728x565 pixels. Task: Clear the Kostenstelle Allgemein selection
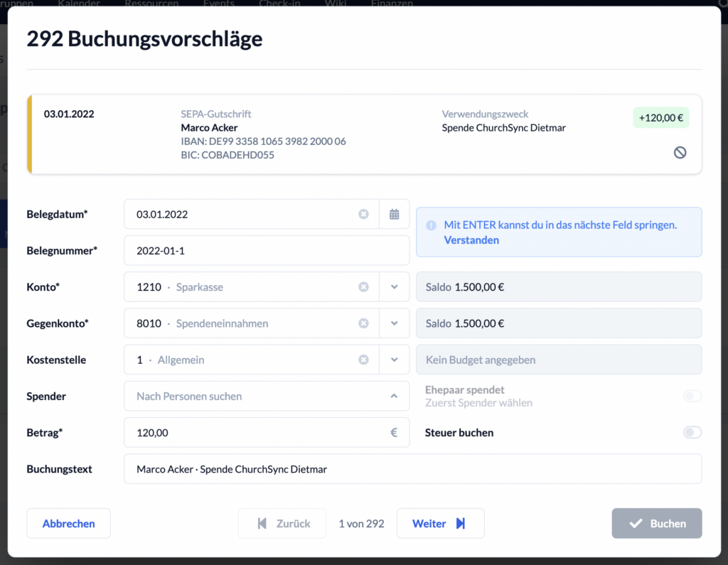[x=363, y=360]
